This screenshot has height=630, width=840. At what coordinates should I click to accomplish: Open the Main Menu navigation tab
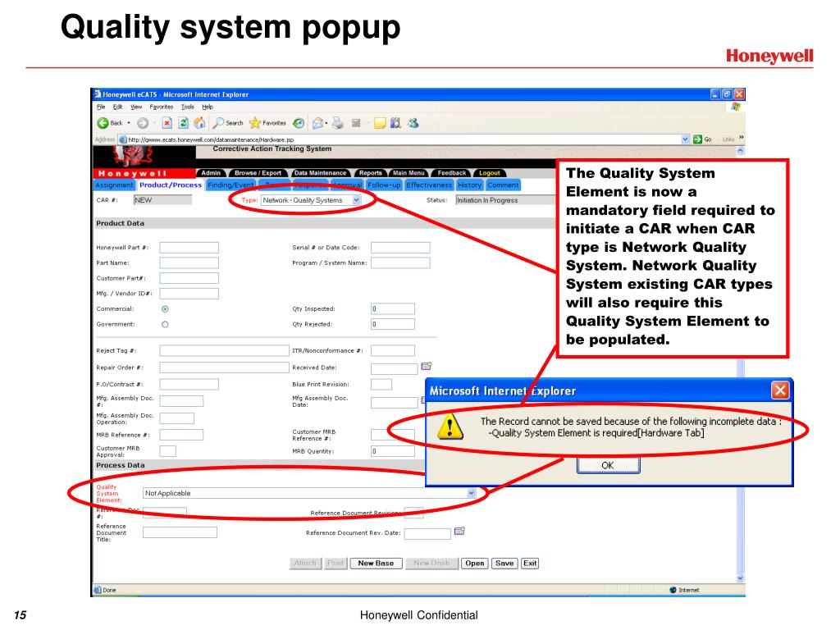point(409,173)
